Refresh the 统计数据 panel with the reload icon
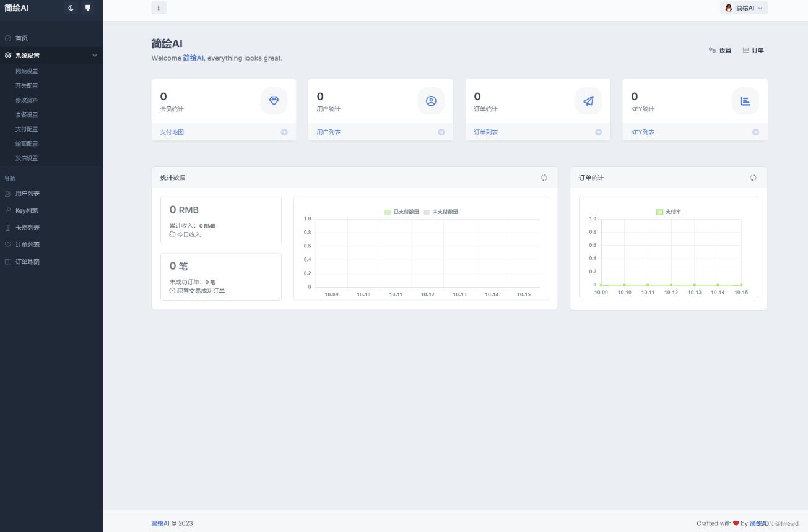 tap(544, 178)
